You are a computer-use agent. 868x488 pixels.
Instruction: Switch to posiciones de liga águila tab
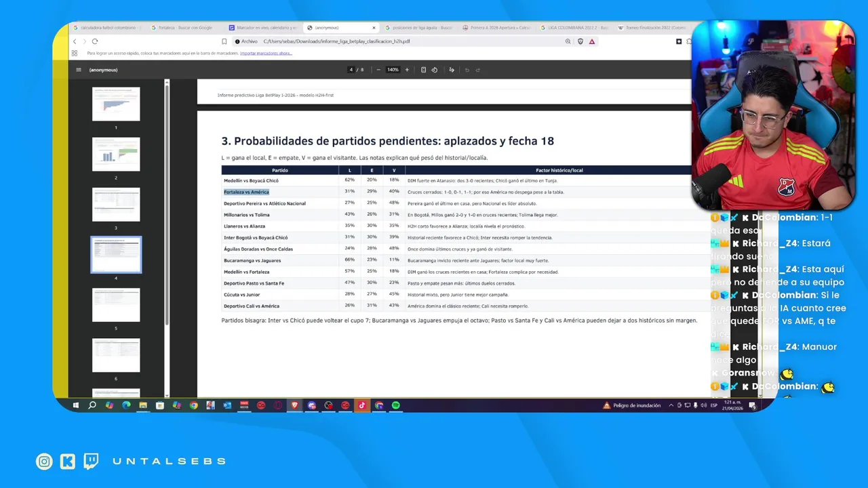tap(419, 28)
